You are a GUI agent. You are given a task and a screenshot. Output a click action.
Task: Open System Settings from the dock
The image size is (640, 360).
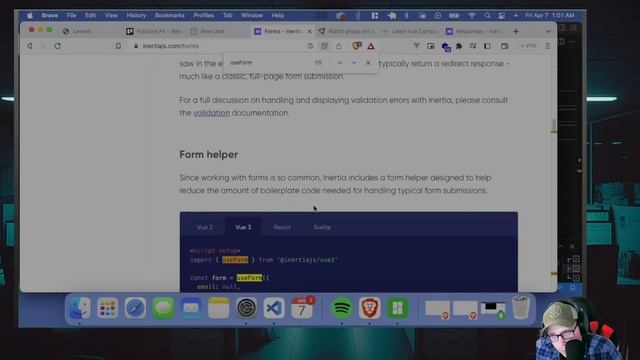[246, 308]
